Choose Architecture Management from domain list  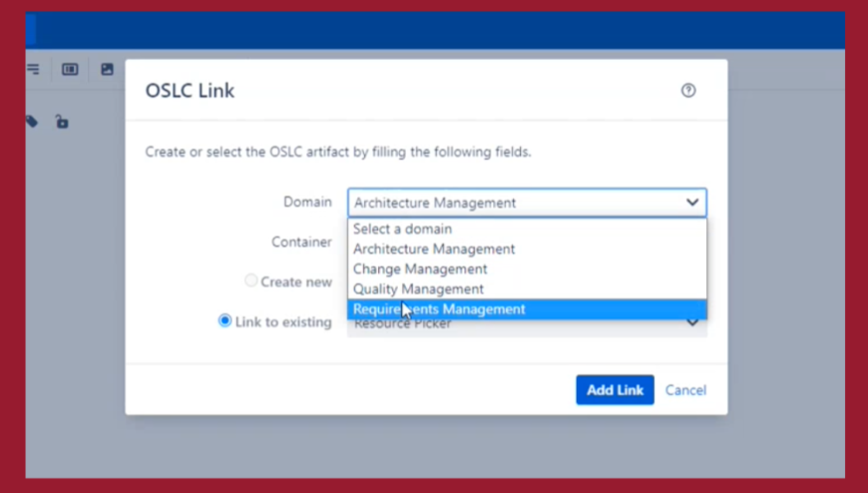(x=527, y=248)
